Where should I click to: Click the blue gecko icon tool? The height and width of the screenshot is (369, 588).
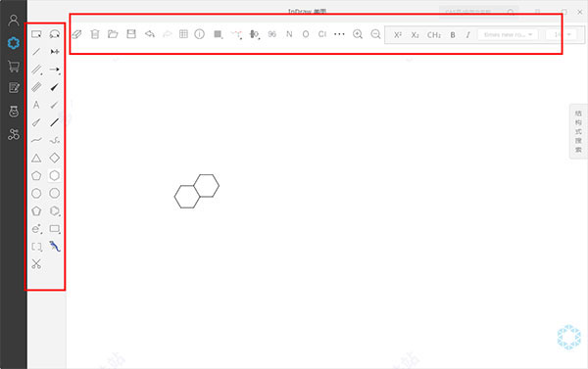55,246
